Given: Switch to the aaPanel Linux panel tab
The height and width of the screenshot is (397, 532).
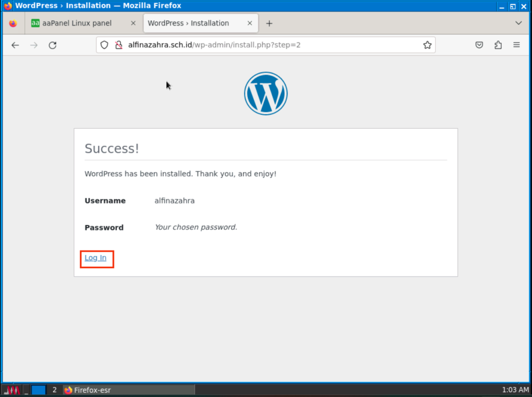Looking at the screenshot, I should coord(76,23).
